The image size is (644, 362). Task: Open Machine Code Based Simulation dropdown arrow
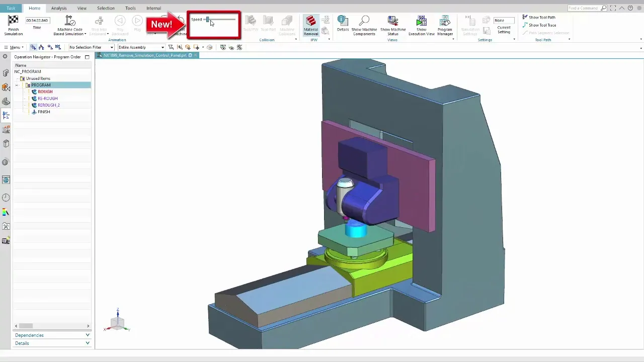[x=85, y=34]
